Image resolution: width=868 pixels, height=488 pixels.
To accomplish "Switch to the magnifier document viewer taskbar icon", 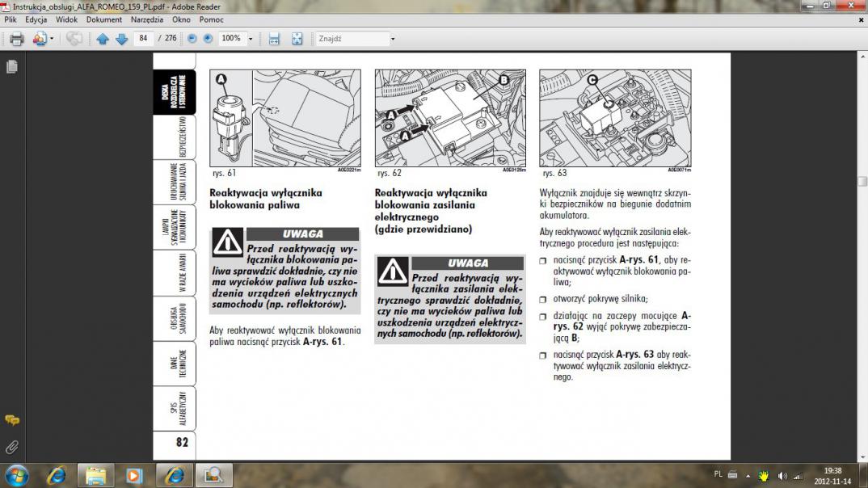I will 213,475.
